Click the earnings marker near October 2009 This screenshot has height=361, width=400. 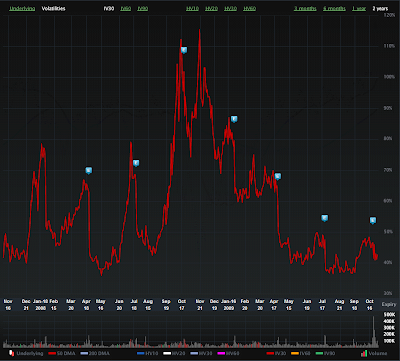pos(373,220)
